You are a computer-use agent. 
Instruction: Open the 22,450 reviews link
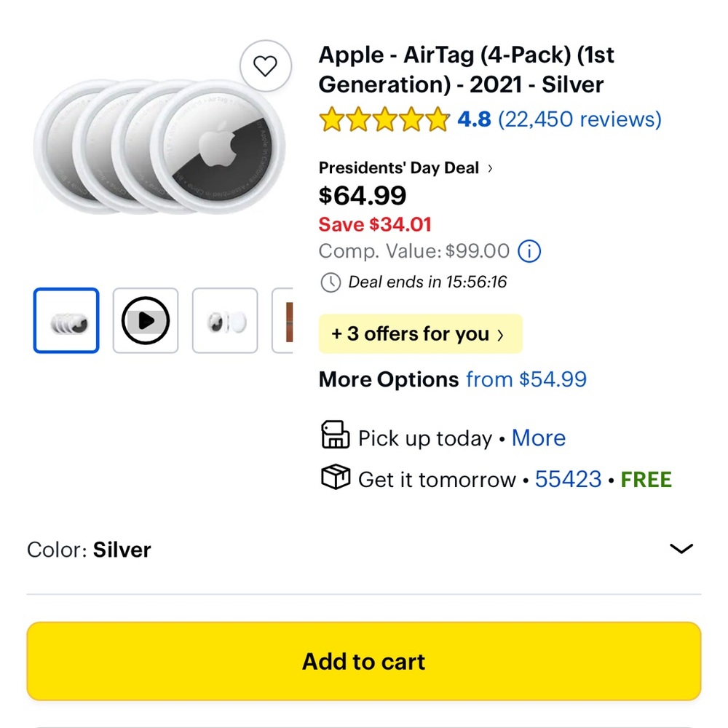point(580,119)
